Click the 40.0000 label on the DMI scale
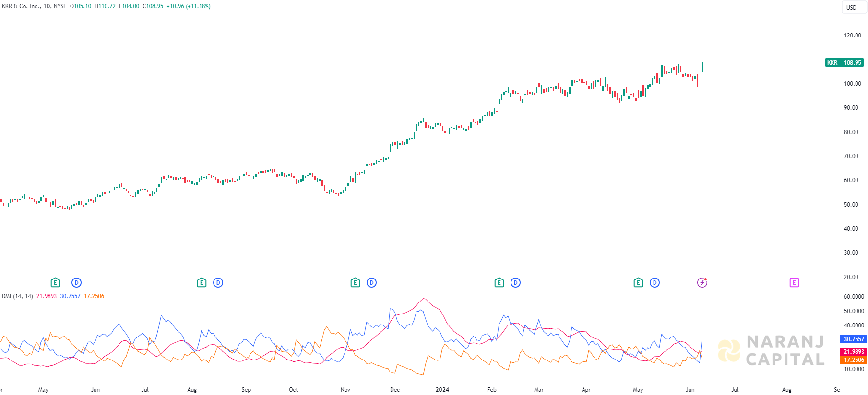 click(854, 325)
